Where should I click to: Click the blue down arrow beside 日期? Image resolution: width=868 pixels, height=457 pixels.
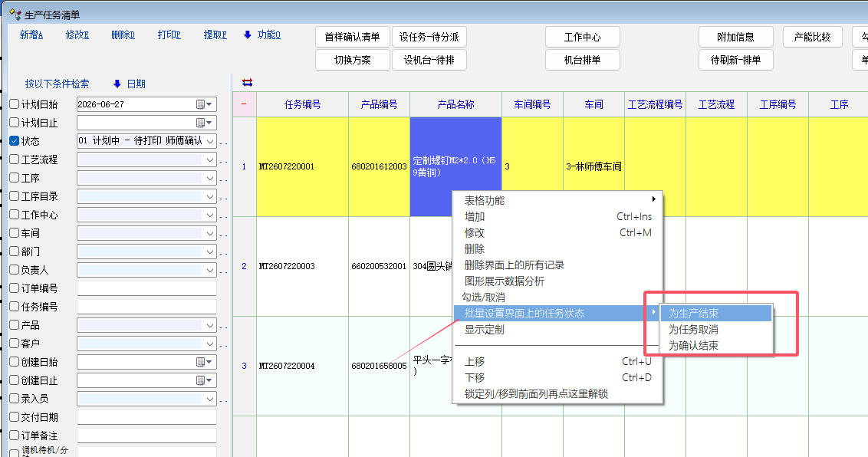point(117,84)
